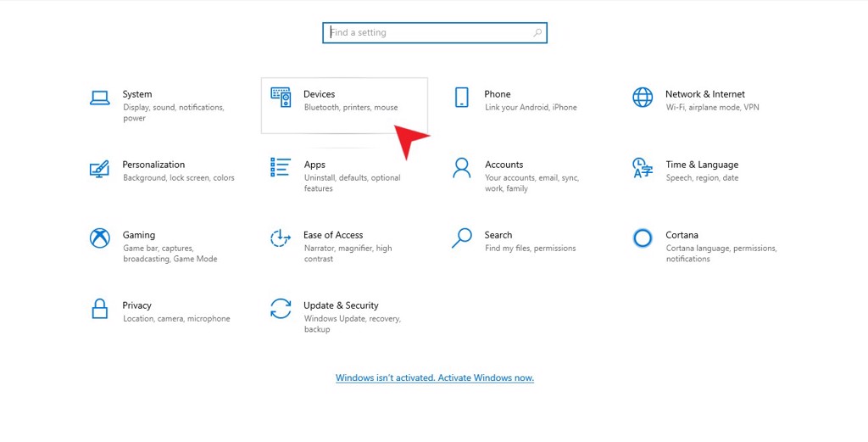Click 'Display, sound, notifications, power' text
The width and height of the screenshot is (868, 442).
click(173, 113)
